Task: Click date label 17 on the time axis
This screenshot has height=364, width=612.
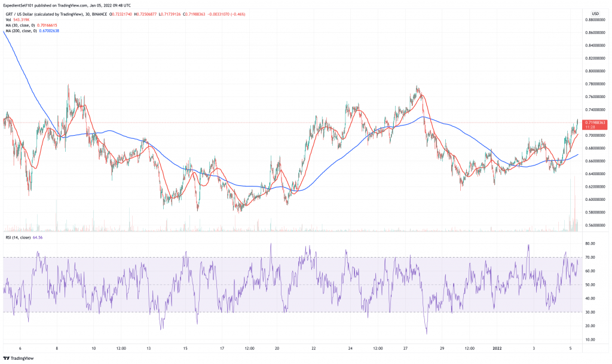Action: pos(222,348)
